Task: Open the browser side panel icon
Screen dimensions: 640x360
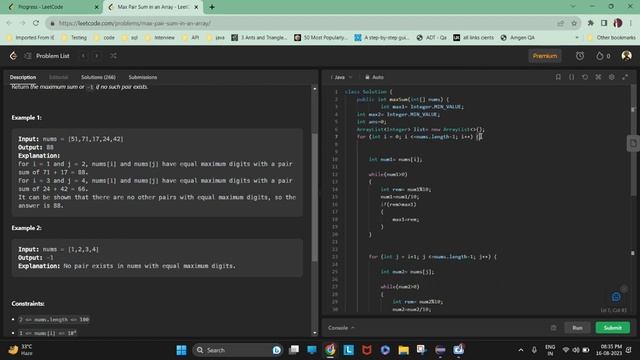Action: (x=604, y=23)
